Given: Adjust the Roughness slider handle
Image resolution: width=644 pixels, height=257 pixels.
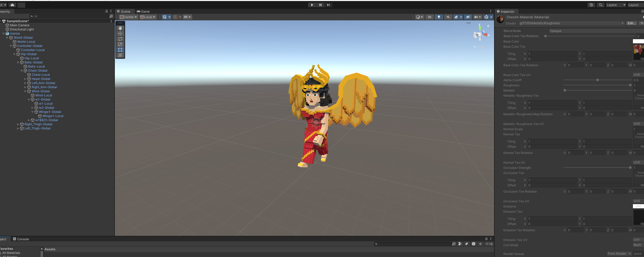Looking at the screenshot, I should [x=630, y=85].
